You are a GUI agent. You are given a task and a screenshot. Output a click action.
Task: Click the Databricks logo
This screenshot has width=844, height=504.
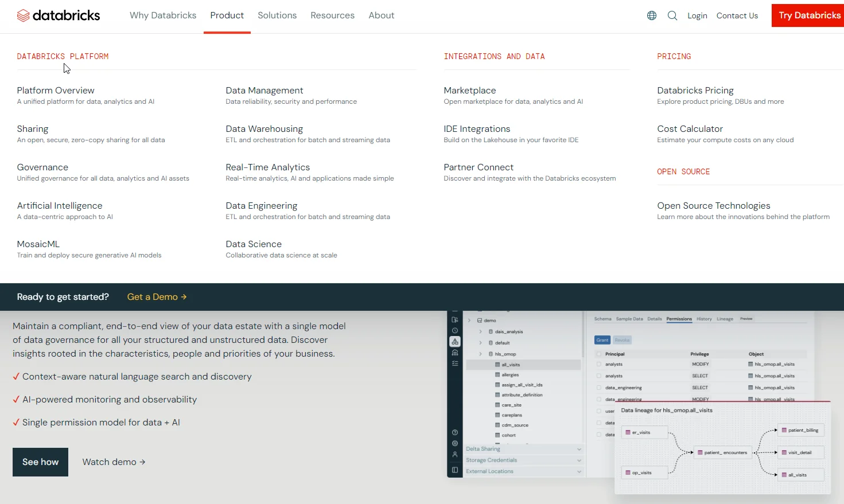[x=59, y=15]
